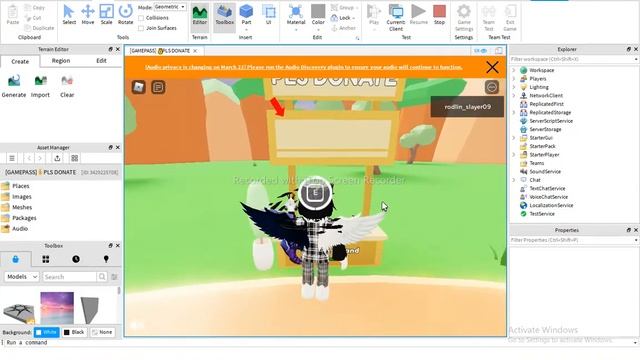Open the Roblox menu icon in game view
The height and width of the screenshot is (360, 640).
pyautogui.click(x=139, y=87)
